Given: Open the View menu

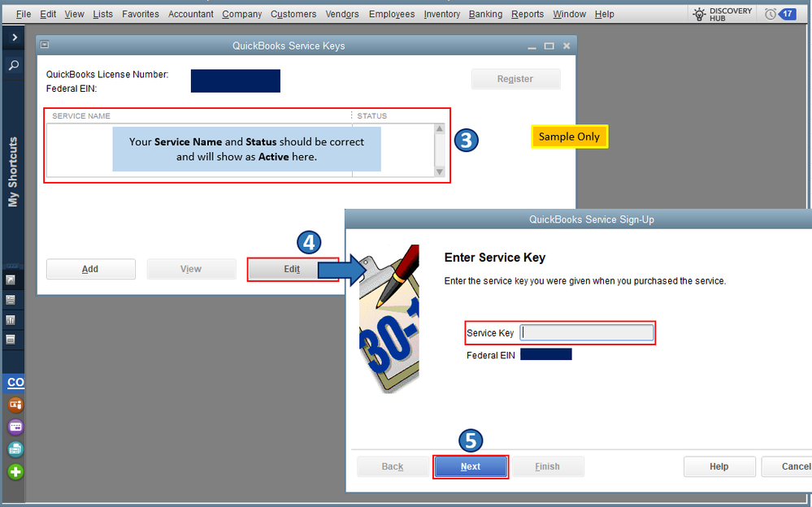Looking at the screenshot, I should (74, 14).
